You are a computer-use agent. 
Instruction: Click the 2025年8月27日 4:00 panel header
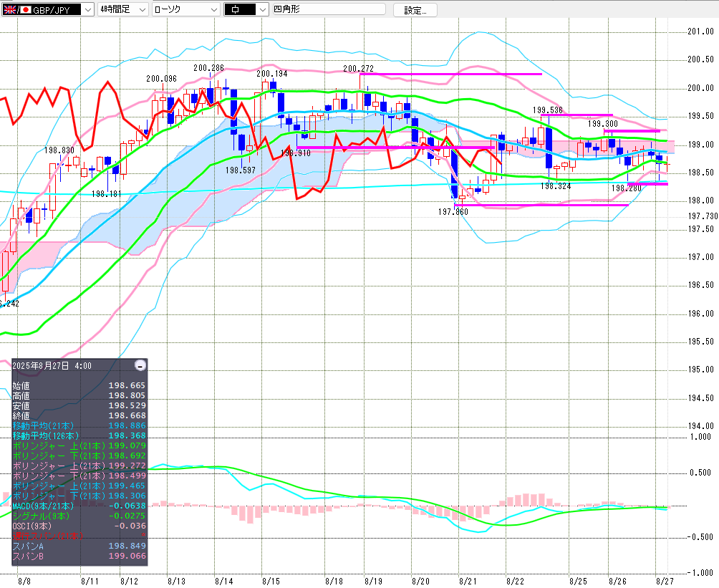click(x=52, y=365)
